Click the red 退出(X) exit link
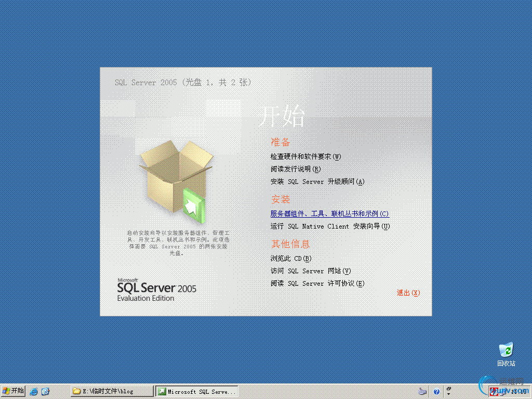Image resolution: width=532 pixels, height=399 pixels. click(x=408, y=293)
